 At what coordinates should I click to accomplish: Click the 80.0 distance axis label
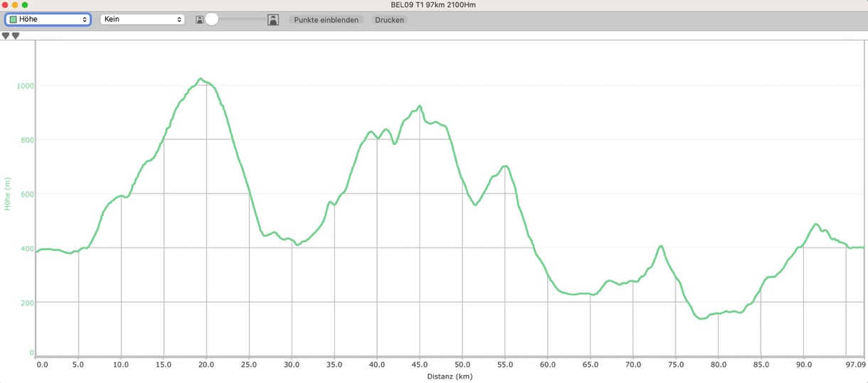click(x=719, y=365)
